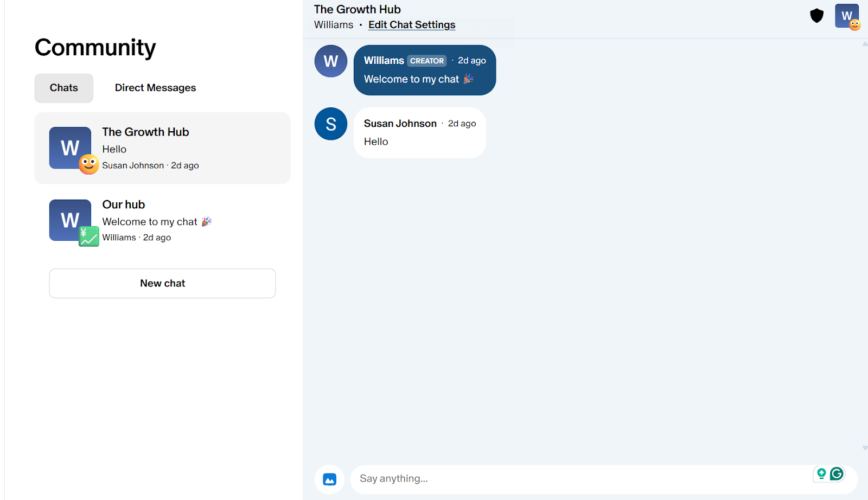868x500 pixels.
Task: Click scrollbar down arrow in chat pane
Action: pos(864,448)
